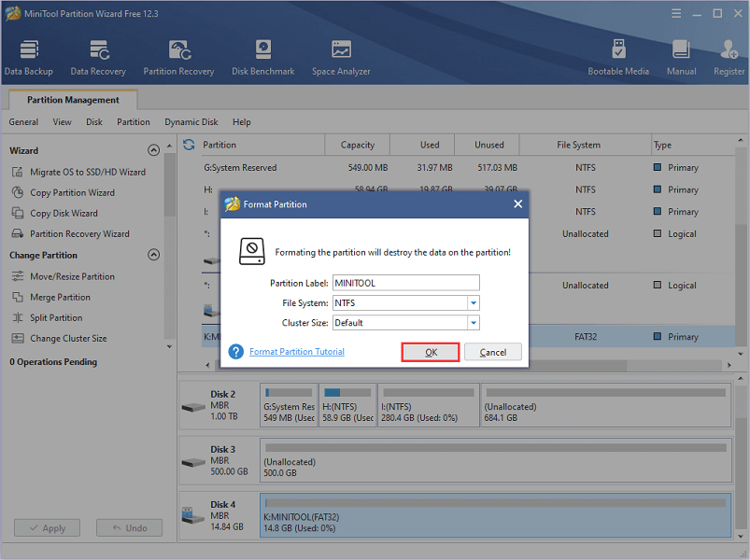The height and width of the screenshot is (560, 750).
Task: Open the Help menu
Action: pyautogui.click(x=242, y=122)
